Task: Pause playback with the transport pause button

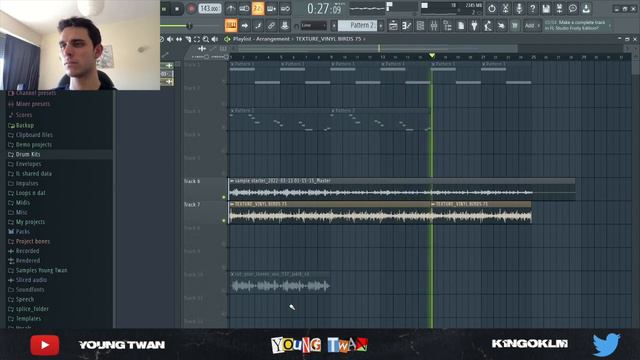Action: tap(164, 9)
